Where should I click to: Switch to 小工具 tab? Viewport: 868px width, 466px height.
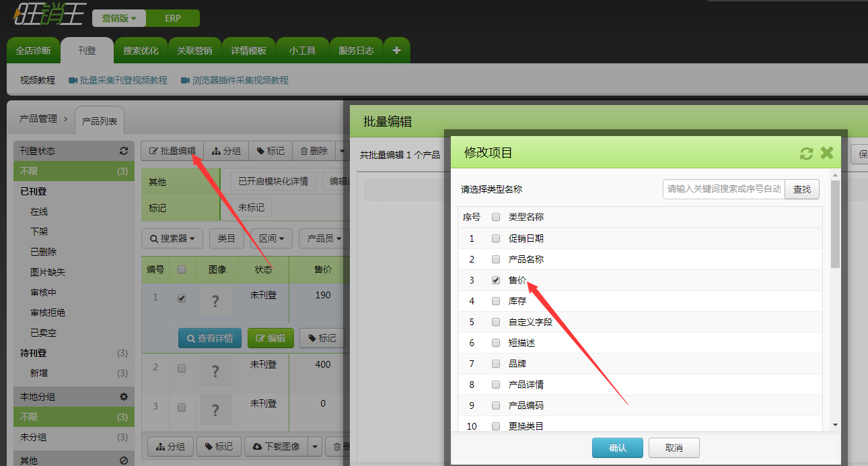(302, 51)
